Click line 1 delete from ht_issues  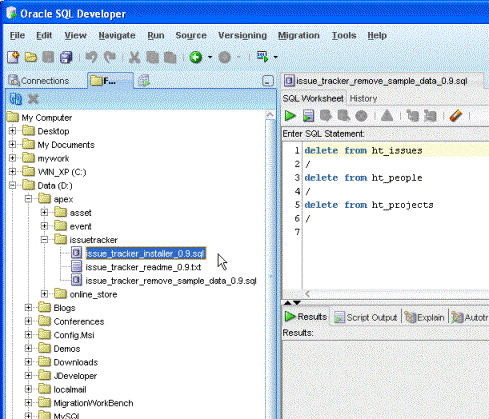[363, 151]
